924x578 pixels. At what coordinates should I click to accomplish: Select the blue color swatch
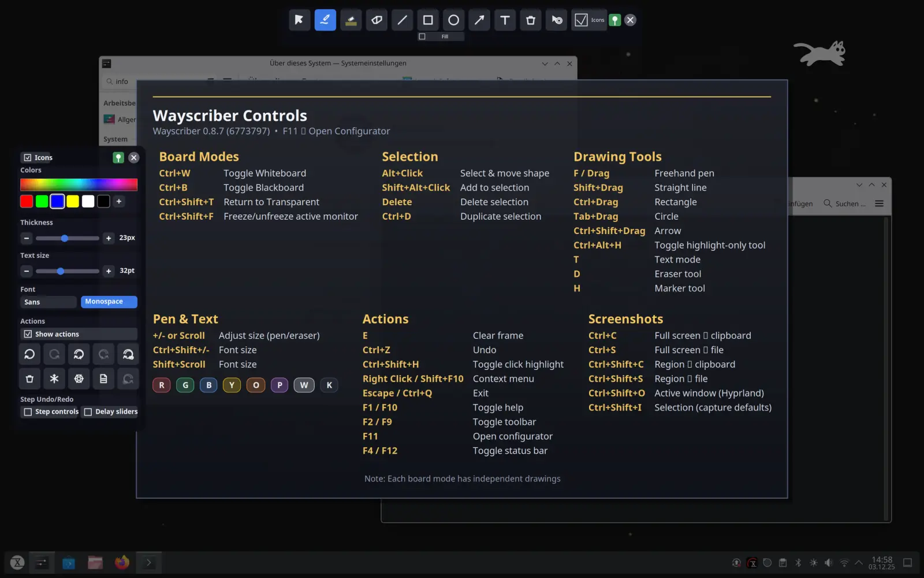click(57, 201)
